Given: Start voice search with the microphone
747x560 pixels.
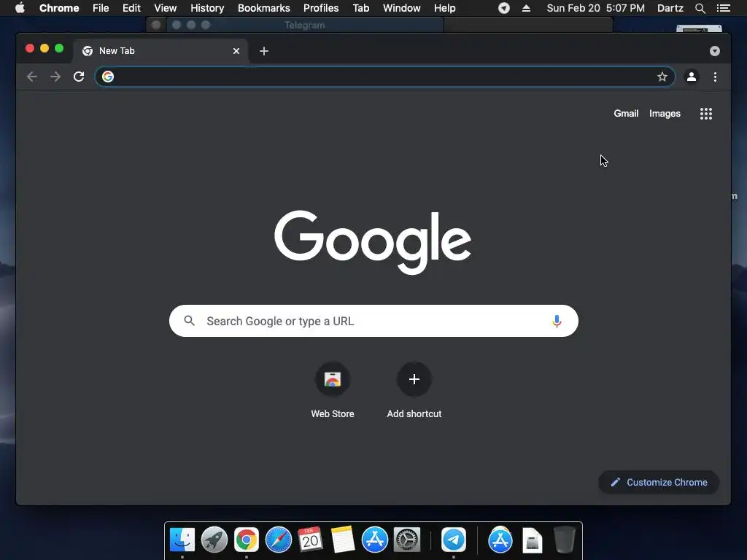Looking at the screenshot, I should coord(557,321).
